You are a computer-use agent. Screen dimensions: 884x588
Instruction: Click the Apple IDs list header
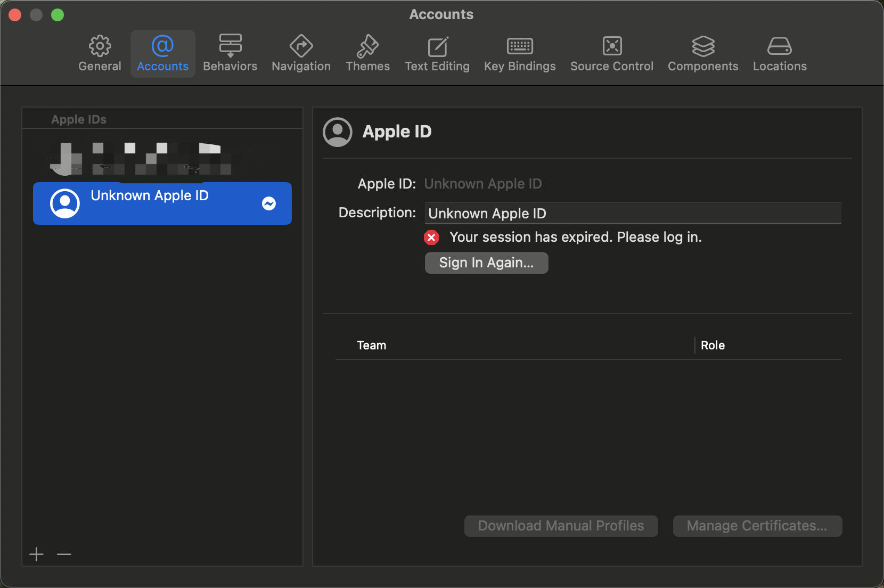(x=79, y=119)
